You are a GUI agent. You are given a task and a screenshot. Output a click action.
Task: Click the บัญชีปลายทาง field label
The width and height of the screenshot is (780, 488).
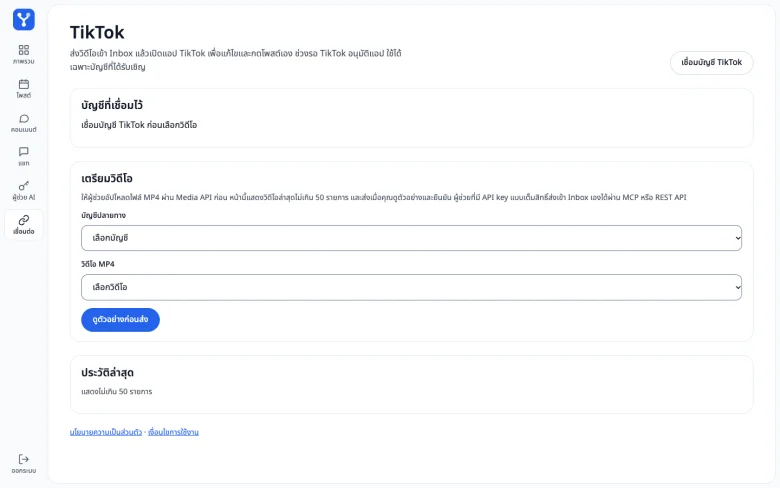point(103,215)
